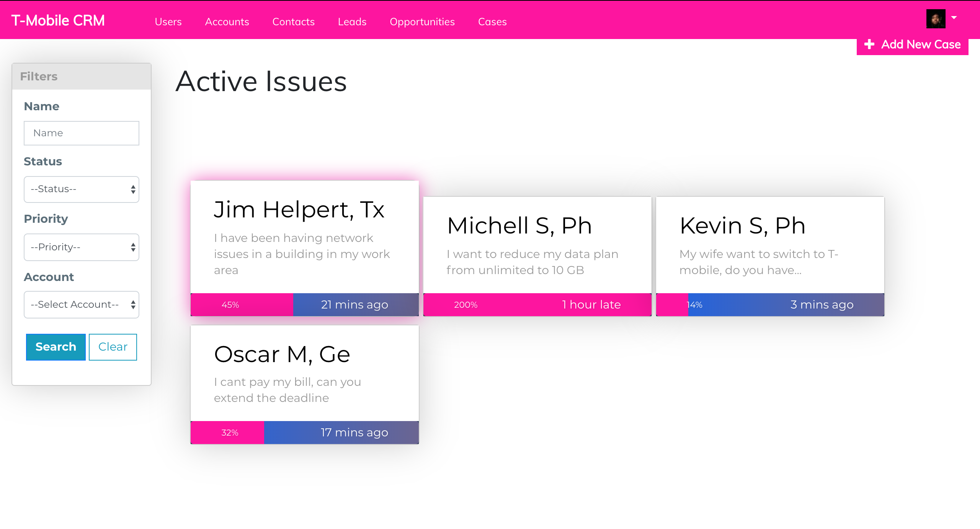
Task: Expand the Priority dropdown
Action: (x=82, y=247)
